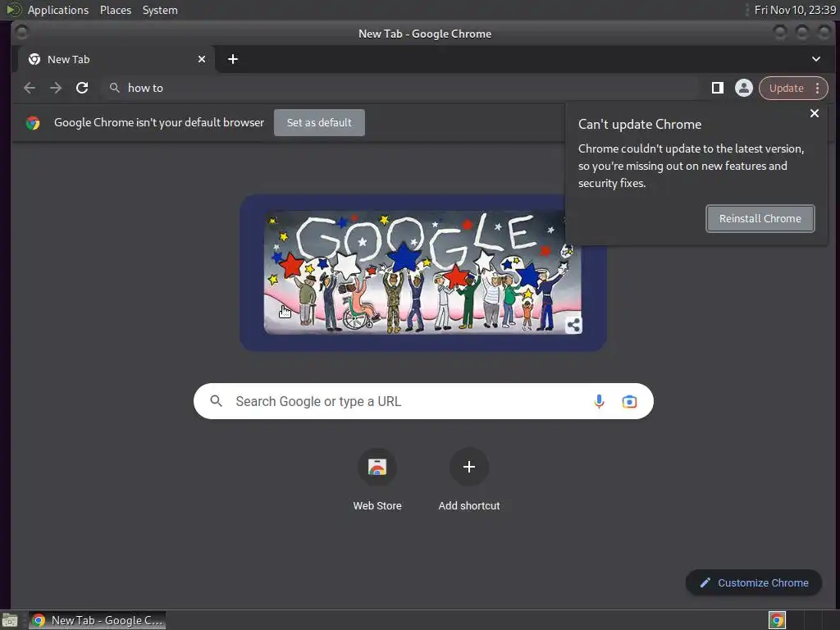Select the New Tab tab
840x630 pixels.
[x=116, y=59]
